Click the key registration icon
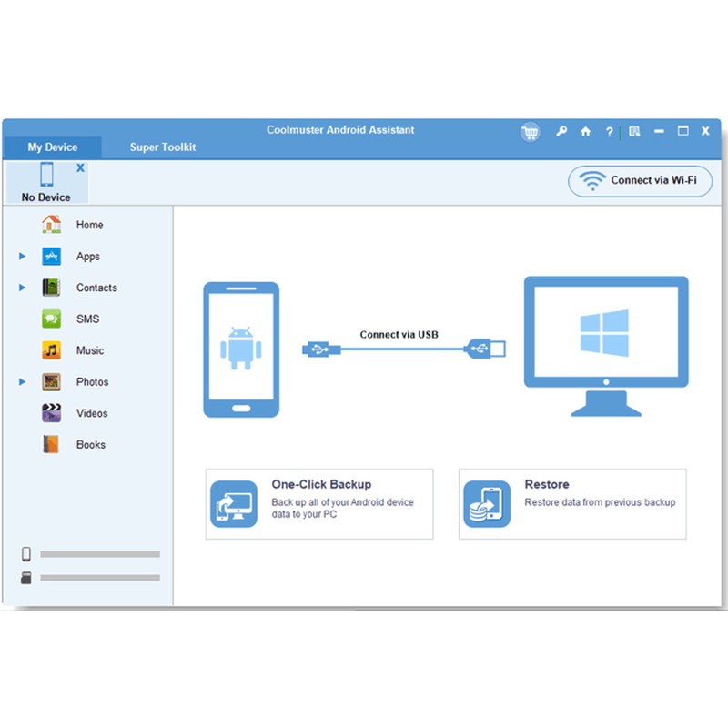728x728 pixels. coord(561,132)
